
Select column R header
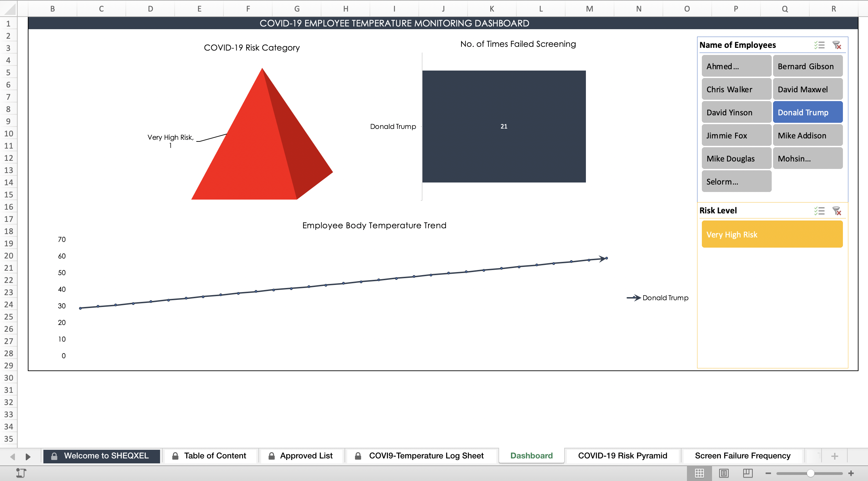[x=834, y=9]
